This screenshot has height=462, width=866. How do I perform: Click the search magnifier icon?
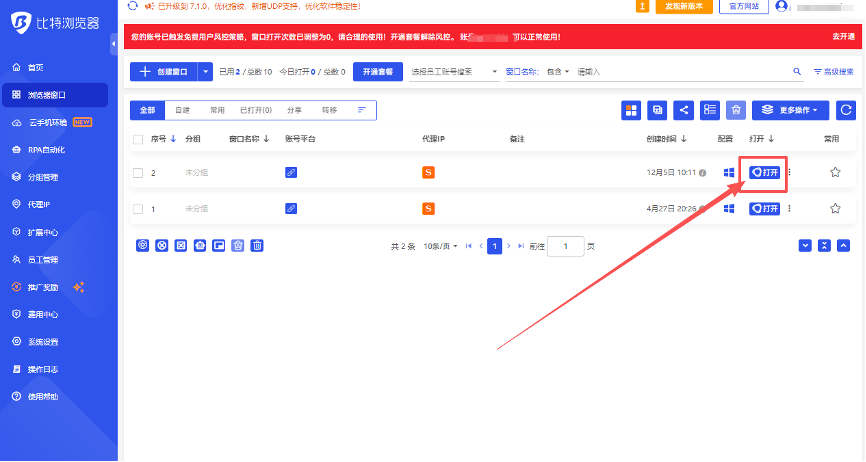797,72
